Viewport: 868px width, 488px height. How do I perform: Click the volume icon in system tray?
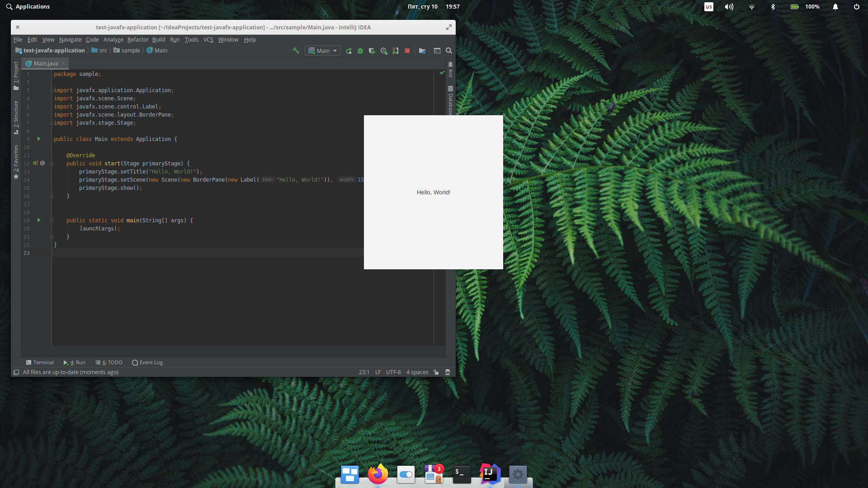tap(729, 7)
